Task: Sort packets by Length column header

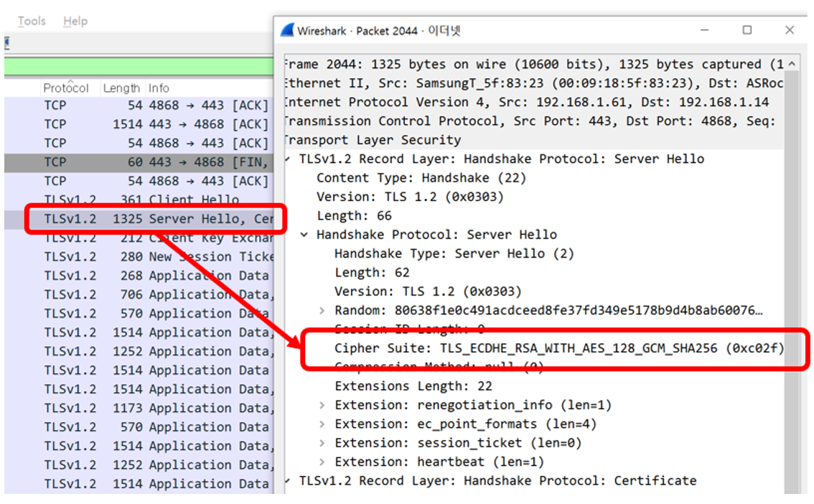Action: tap(121, 88)
